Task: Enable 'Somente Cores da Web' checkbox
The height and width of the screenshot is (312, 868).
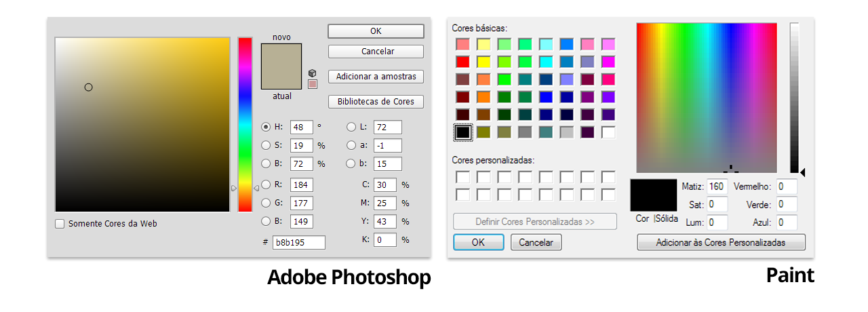Action: (x=60, y=224)
